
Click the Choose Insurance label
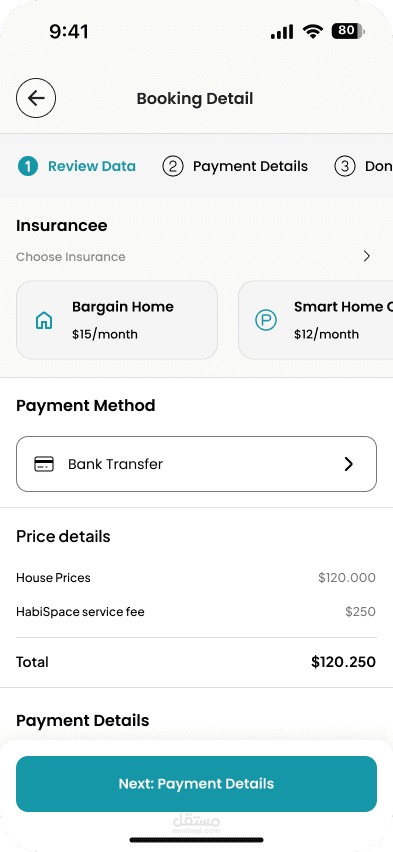pyautogui.click(x=71, y=256)
